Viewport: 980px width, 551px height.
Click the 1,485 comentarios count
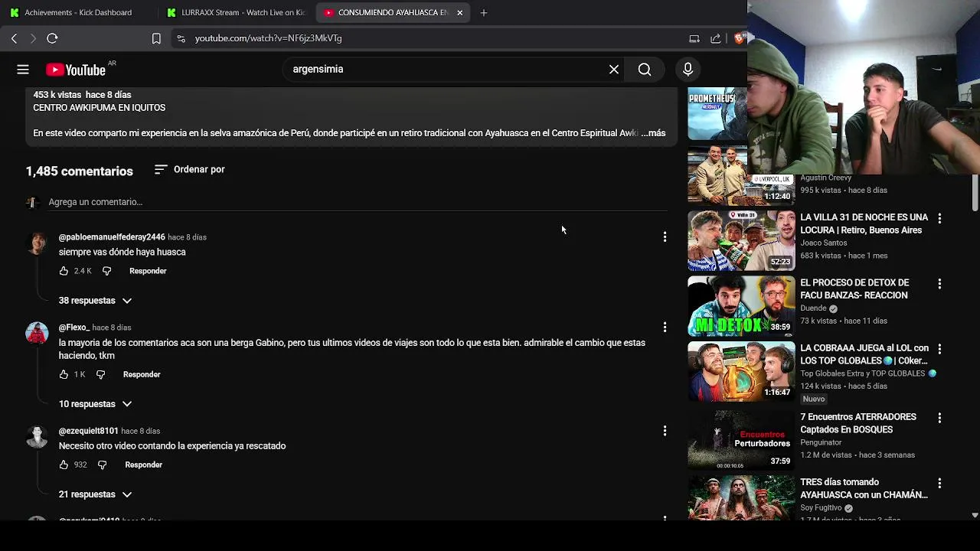pyautogui.click(x=80, y=171)
